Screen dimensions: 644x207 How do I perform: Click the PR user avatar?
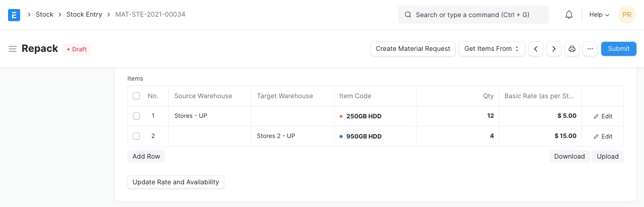tap(626, 15)
